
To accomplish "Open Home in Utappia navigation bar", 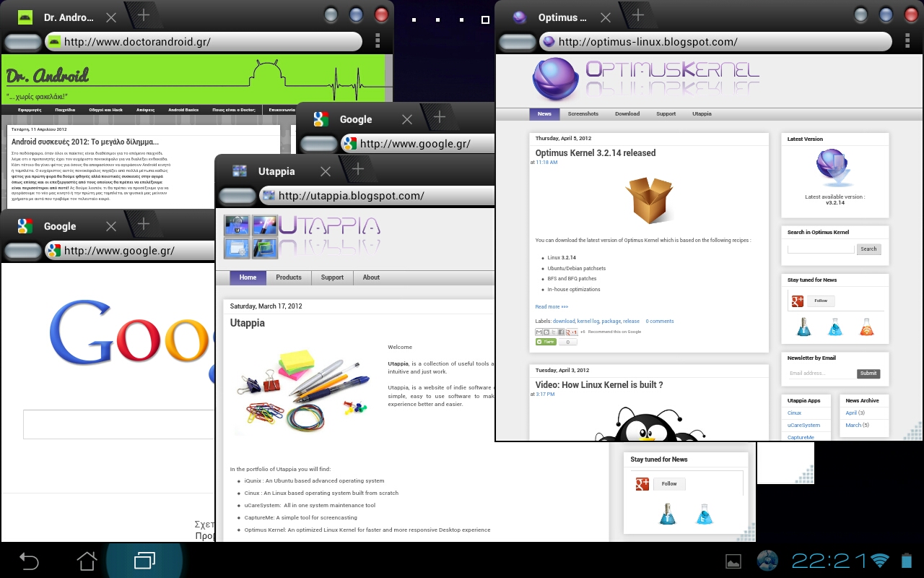I will coord(248,277).
